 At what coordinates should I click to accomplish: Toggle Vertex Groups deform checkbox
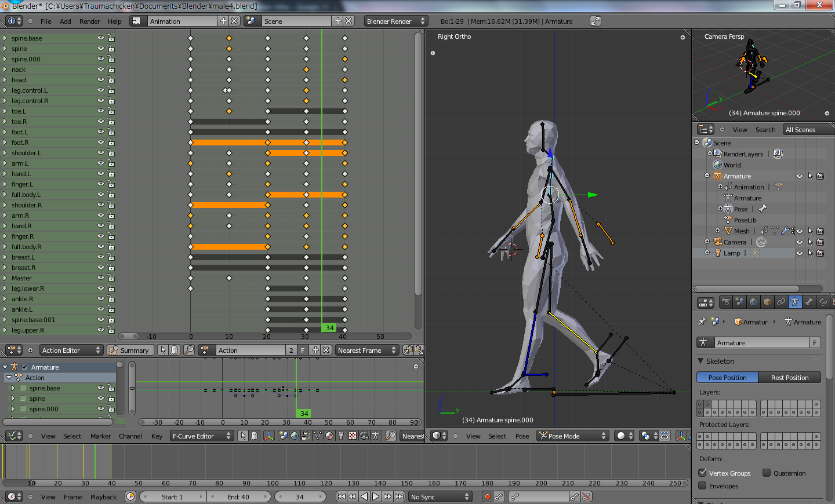click(x=702, y=473)
